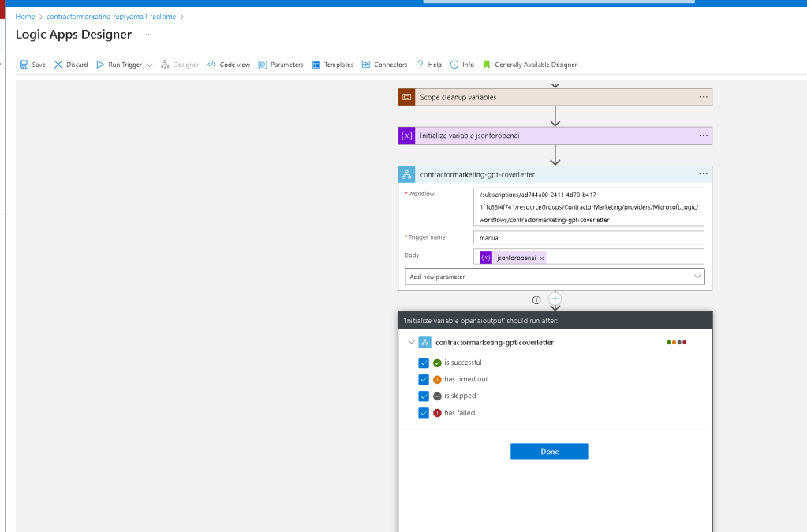807x532 pixels.
Task: Click the plus button to insert a step
Action: pos(555,299)
